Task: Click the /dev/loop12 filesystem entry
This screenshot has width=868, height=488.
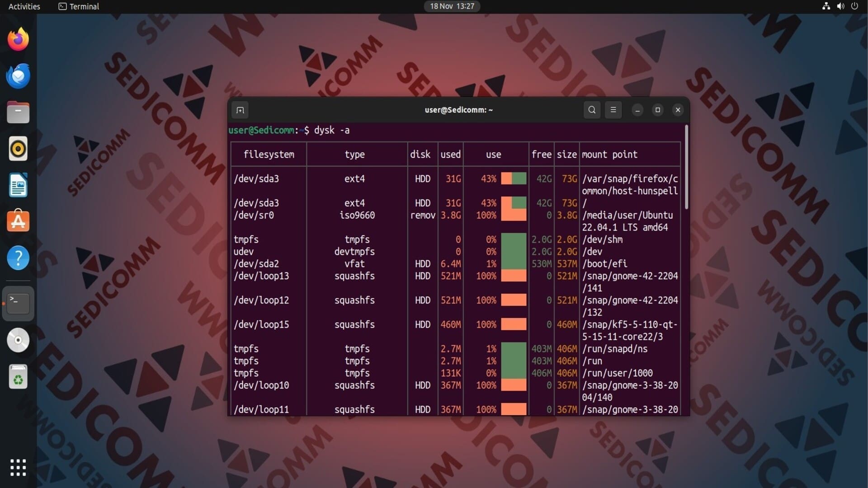Action: pos(261,300)
